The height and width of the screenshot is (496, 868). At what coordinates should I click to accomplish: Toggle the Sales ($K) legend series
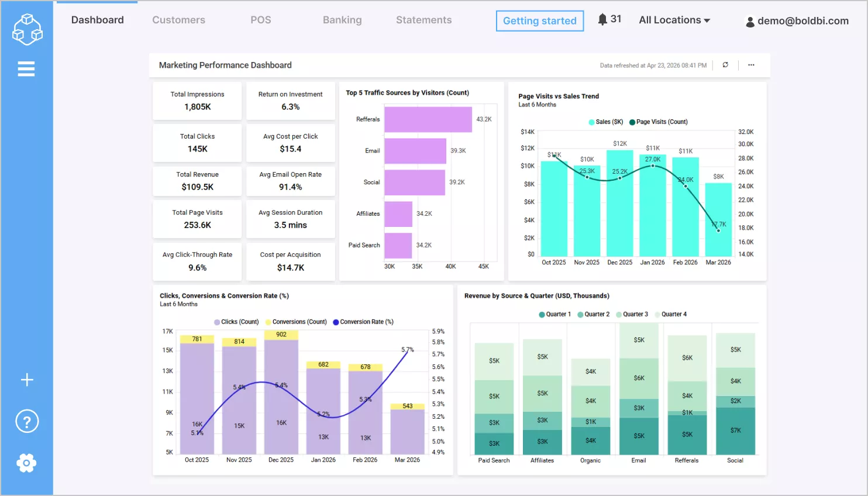click(605, 122)
